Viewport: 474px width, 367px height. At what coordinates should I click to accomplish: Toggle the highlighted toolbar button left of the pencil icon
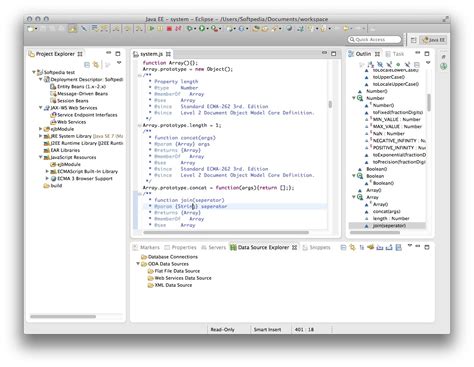[72, 29]
